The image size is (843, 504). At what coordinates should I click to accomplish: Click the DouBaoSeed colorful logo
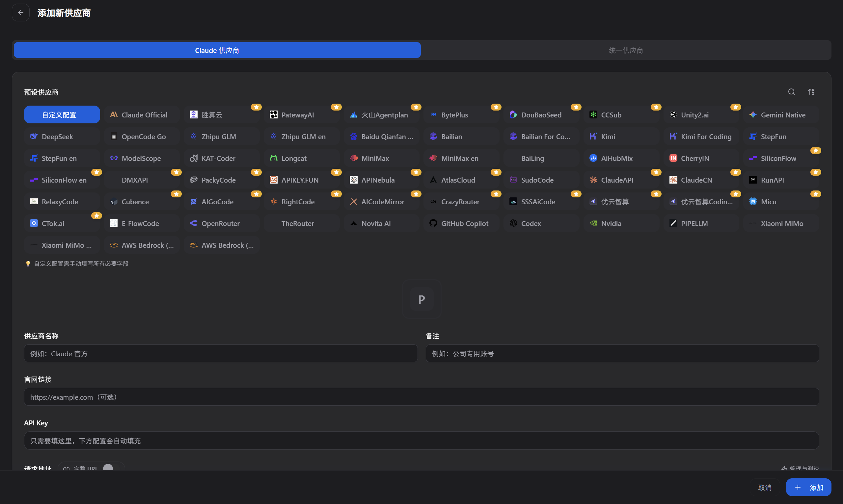513,115
